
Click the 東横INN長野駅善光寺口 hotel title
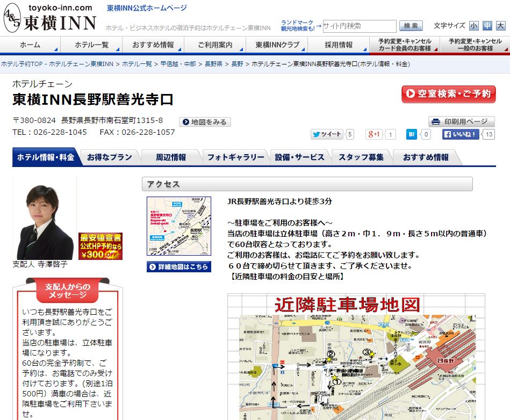point(93,99)
